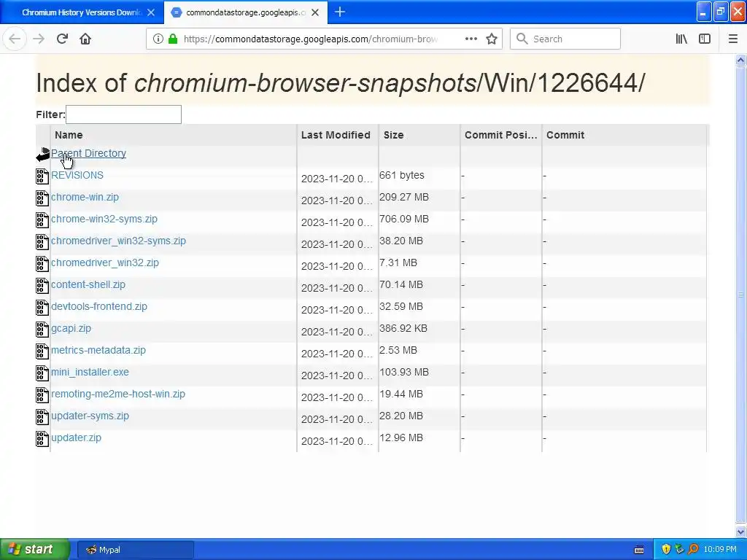
Task: Switch to Chromium History Versions tab
Action: (x=82, y=12)
